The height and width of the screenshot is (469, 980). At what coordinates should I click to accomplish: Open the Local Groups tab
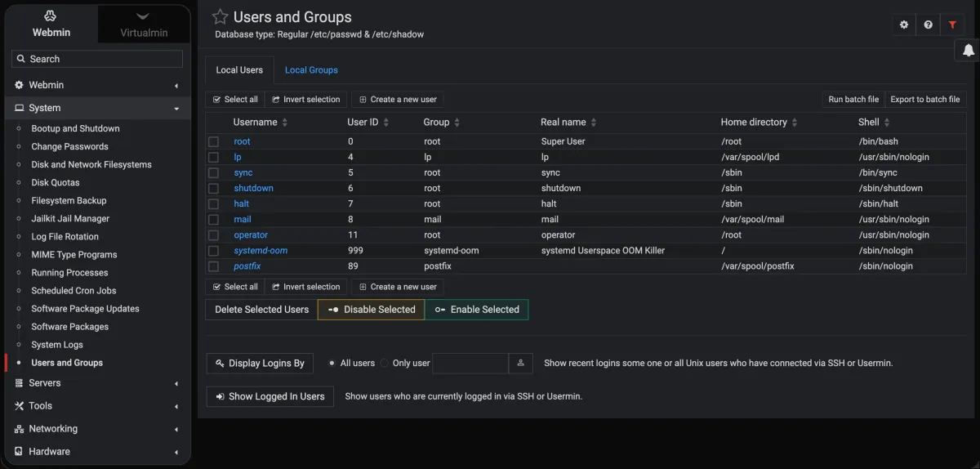(x=311, y=70)
